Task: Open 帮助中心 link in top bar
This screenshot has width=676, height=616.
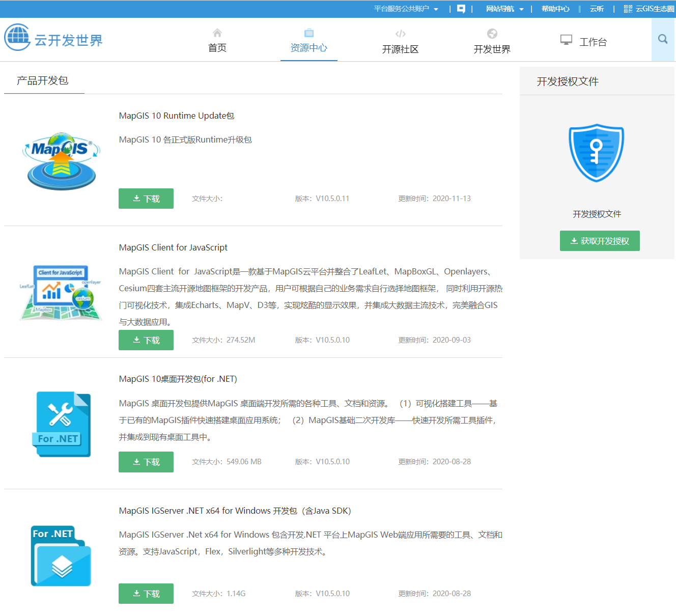Action: point(555,9)
